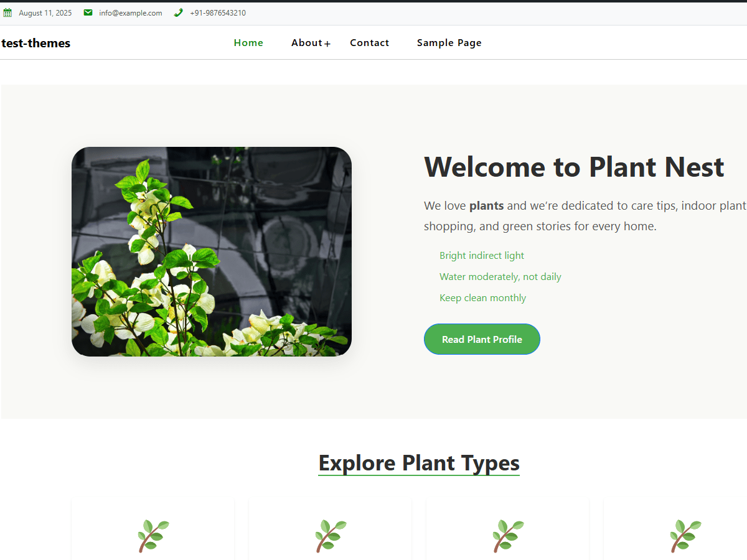Click the August 11, 2025 date text

point(45,13)
